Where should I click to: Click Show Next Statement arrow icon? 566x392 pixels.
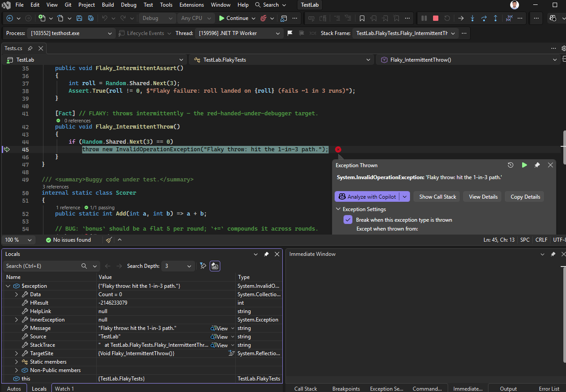(461, 18)
